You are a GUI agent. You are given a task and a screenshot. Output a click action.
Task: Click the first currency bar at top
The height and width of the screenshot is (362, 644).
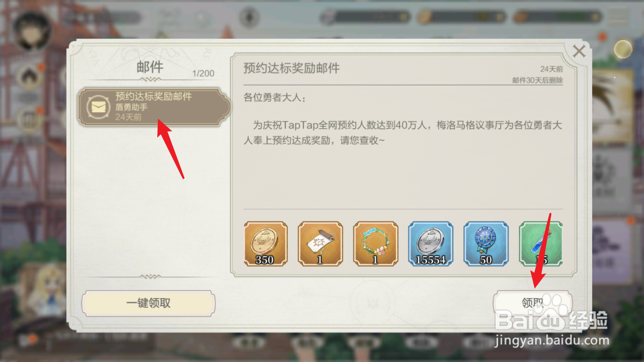[x=365, y=17]
